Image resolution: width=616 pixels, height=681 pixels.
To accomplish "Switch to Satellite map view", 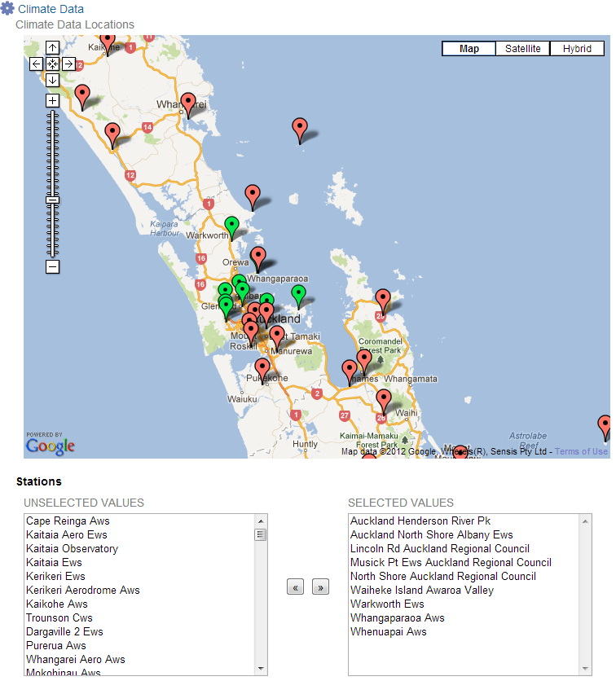I will [x=522, y=49].
